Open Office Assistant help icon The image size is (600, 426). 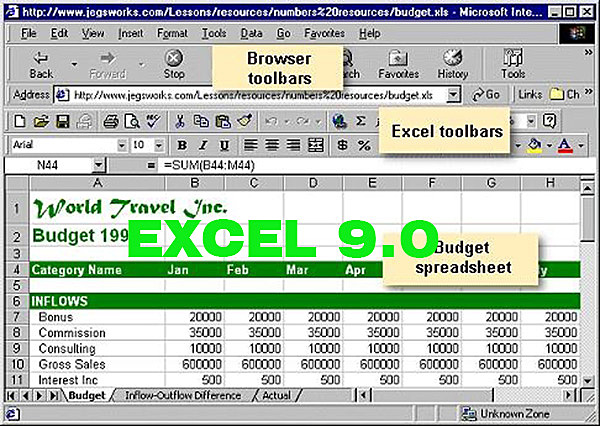[549, 121]
